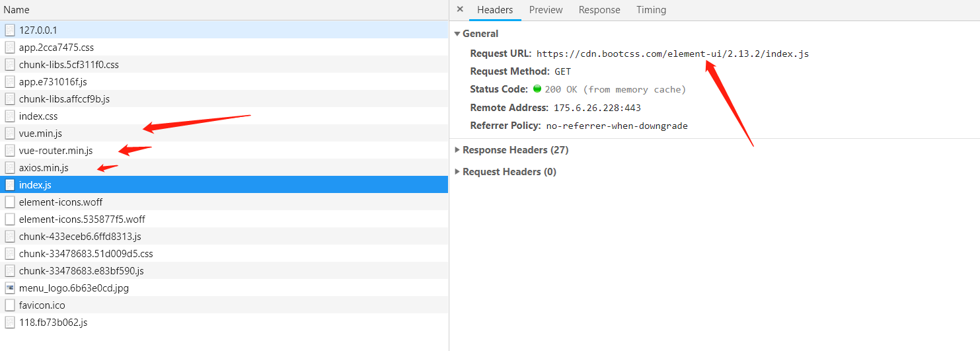Select vue.min.js request
This screenshot has width=980, height=351.
tap(224, 133)
